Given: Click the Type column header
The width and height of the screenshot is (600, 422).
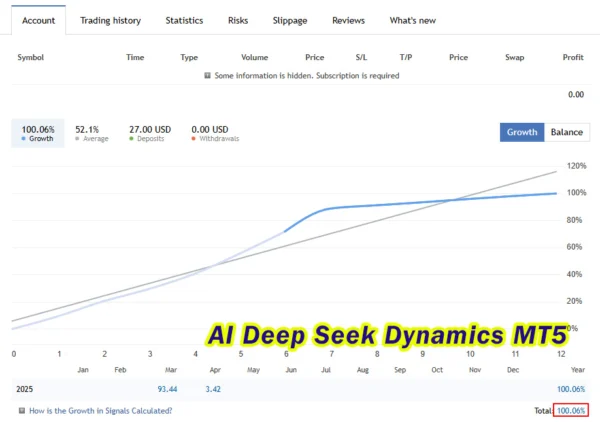Looking at the screenshot, I should click(x=189, y=57).
